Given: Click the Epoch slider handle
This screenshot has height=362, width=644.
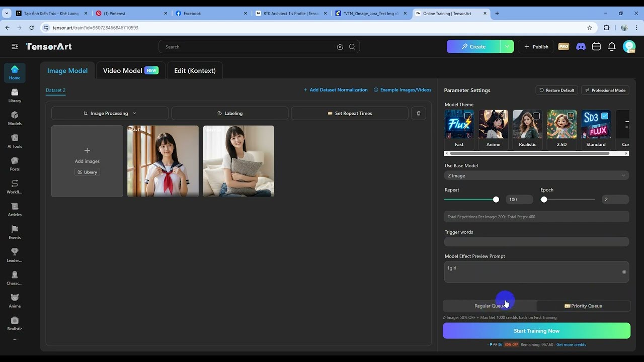Looking at the screenshot, I should pyautogui.click(x=544, y=200).
